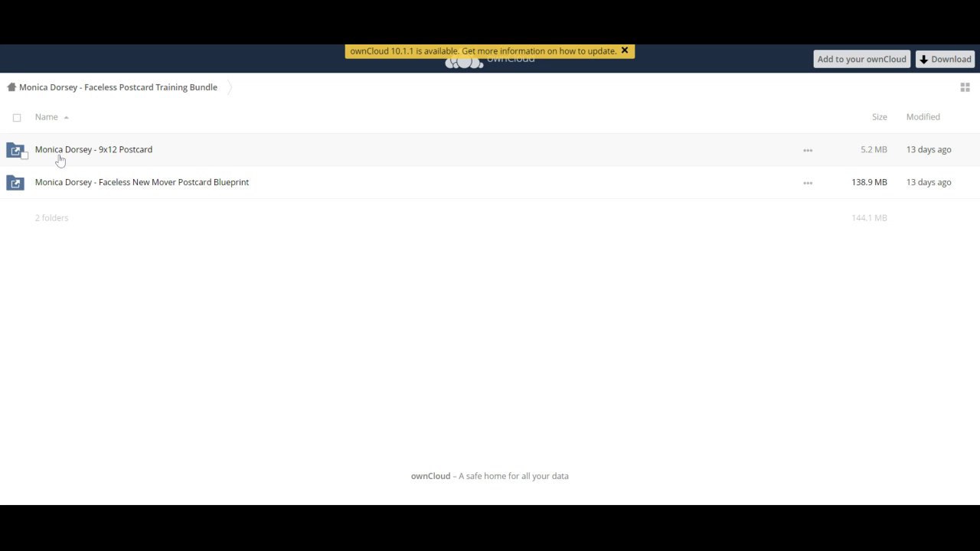Click the 2 folders summary text

tap(51, 218)
